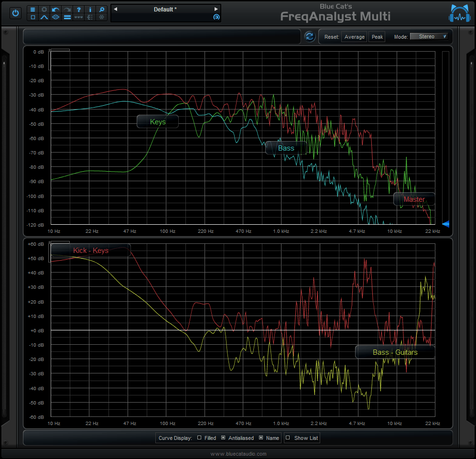Open the global settings gear icon
Image resolution: width=476 pixels, height=459 pixels.
coord(44,9)
